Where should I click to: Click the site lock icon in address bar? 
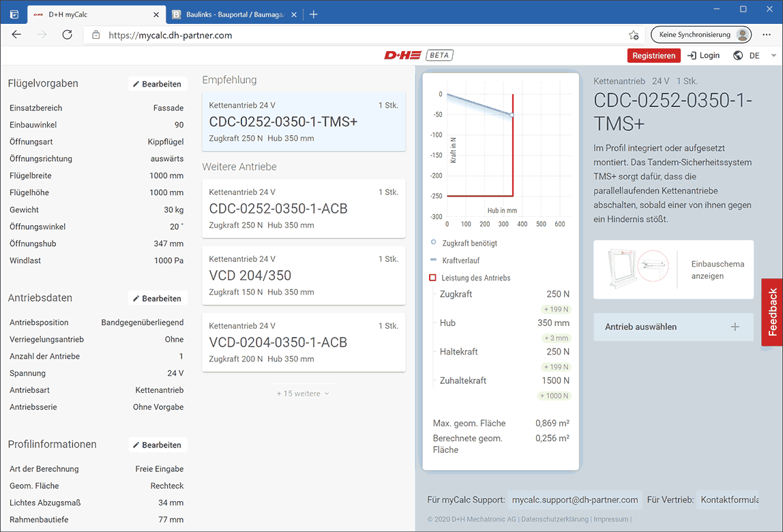point(96,35)
